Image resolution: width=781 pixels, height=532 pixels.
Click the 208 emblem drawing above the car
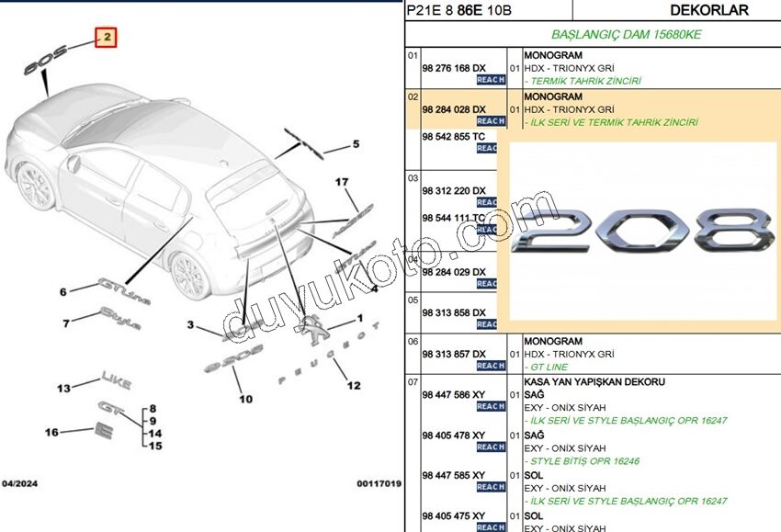click(x=45, y=60)
